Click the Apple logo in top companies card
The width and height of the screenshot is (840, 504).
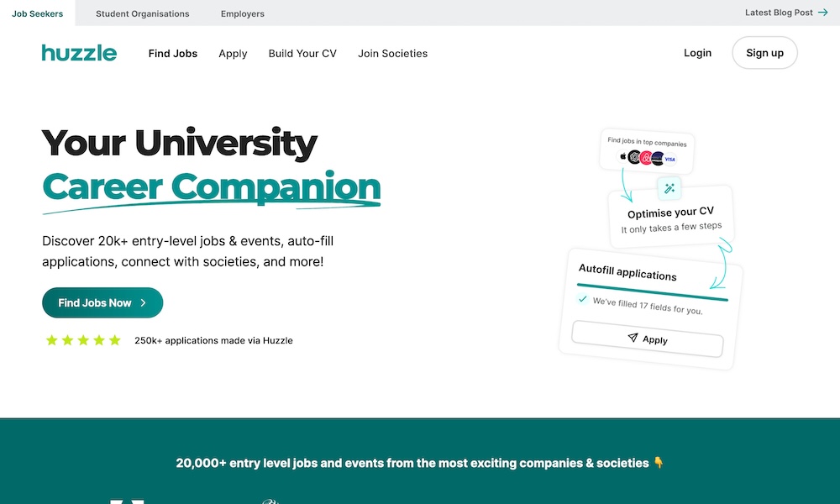click(x=622, y=156)
